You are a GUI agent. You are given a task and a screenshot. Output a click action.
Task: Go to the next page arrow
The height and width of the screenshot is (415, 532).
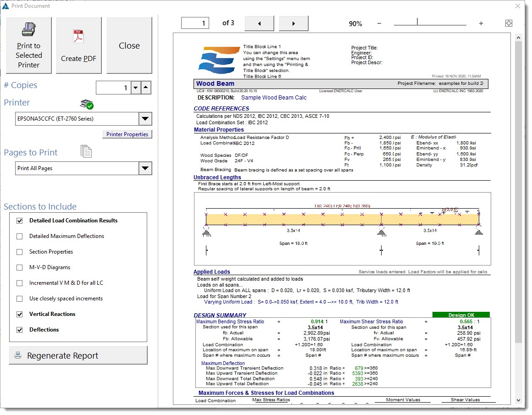click(294, 23)
